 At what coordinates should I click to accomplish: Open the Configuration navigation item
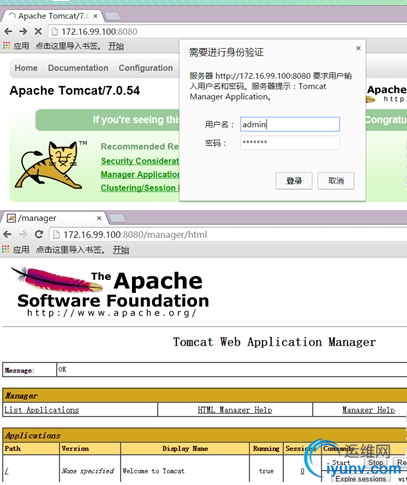click(x=146, y=68)
